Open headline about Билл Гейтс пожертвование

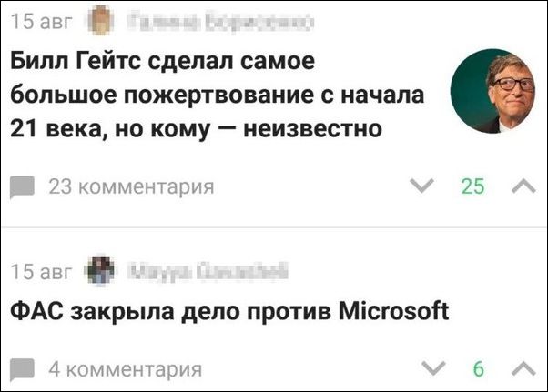[x=217, y=95]
